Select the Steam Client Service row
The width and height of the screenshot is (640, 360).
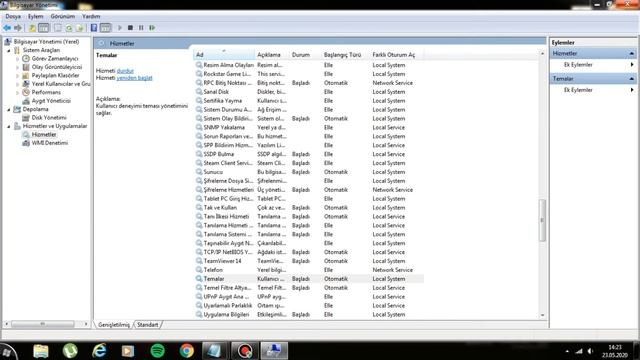pos(309,163)
